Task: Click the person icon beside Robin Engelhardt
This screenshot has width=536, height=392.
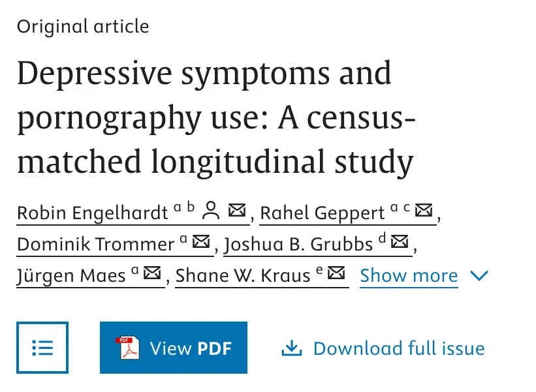Action: point(211,210)
